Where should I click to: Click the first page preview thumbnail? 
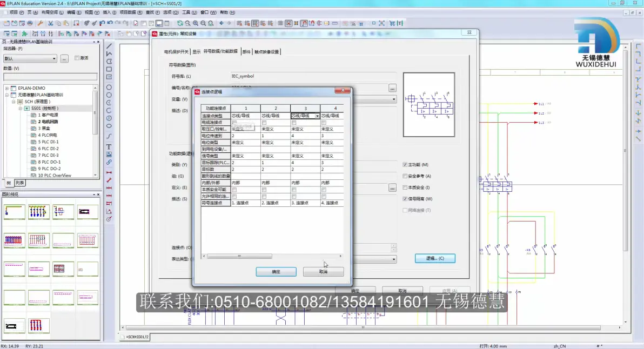coord(15,212)
